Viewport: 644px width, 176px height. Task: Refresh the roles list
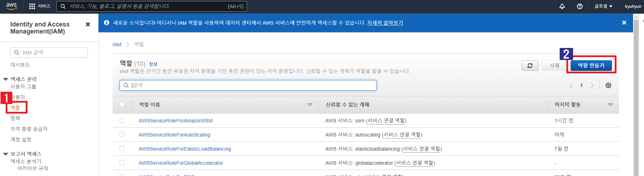(530, 66)
